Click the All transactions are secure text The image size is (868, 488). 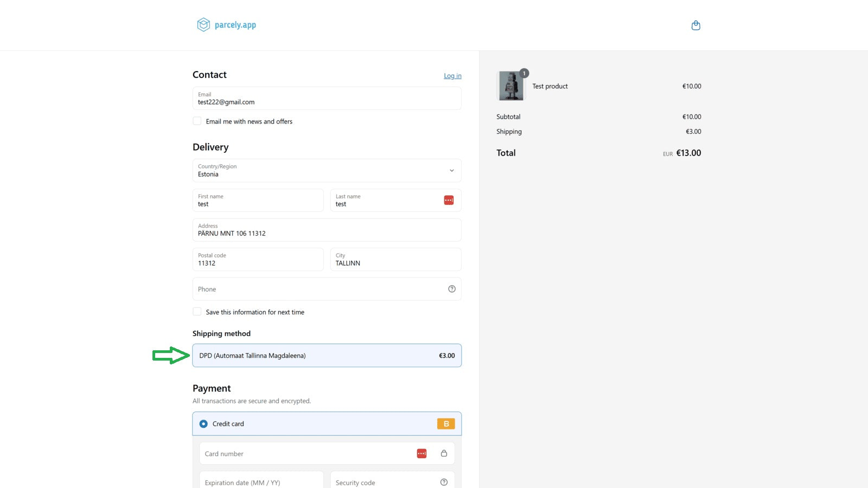(252, 401)
